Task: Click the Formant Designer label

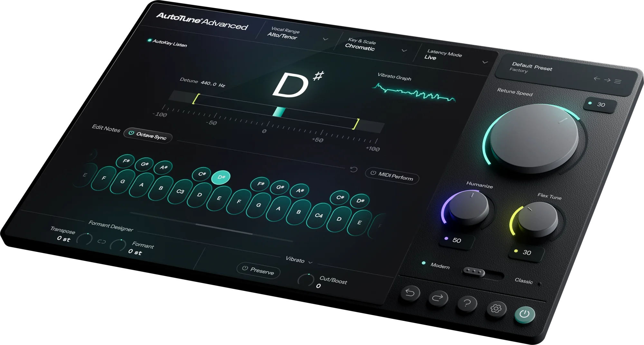Action: 111,226
